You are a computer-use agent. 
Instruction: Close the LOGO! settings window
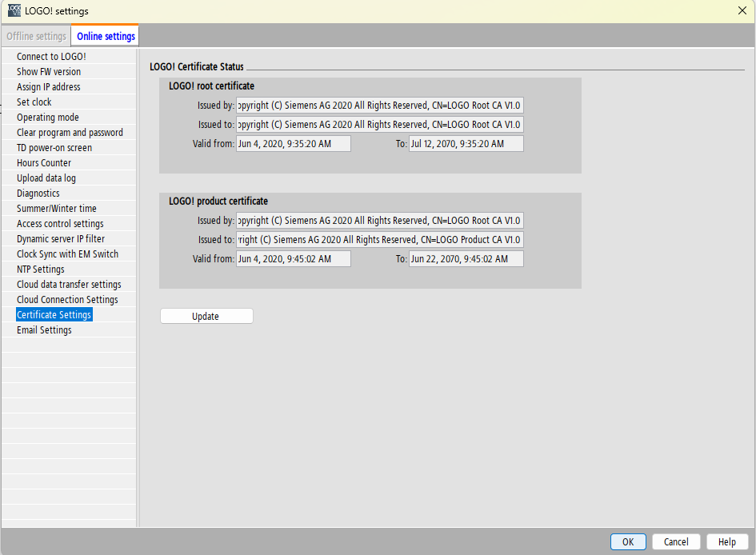click(742, 10)
